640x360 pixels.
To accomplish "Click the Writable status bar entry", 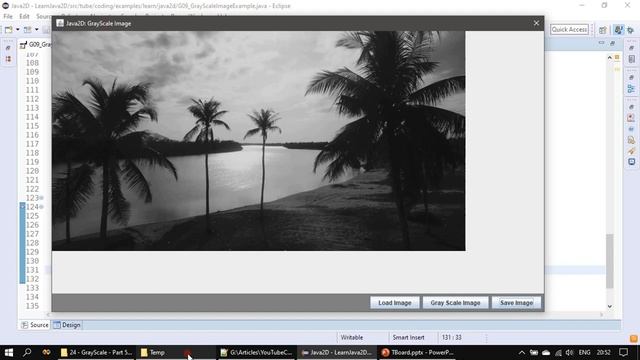I will (x=352, y=338).
